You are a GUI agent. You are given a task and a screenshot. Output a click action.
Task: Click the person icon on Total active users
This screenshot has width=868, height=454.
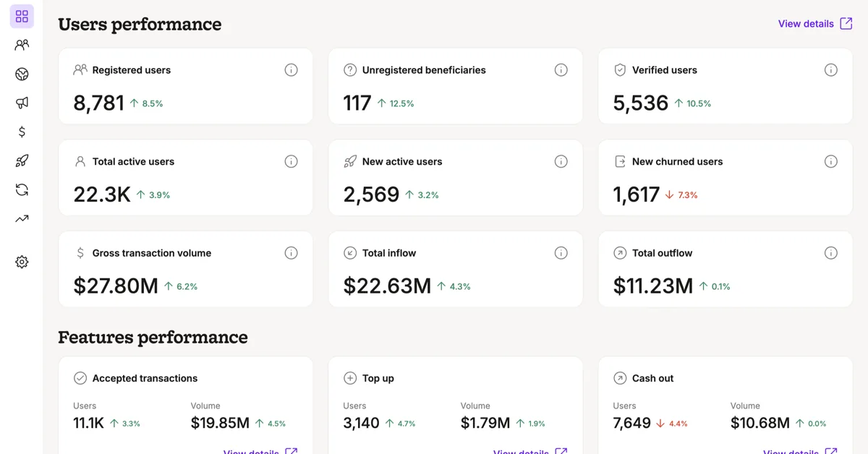[80, 161]
